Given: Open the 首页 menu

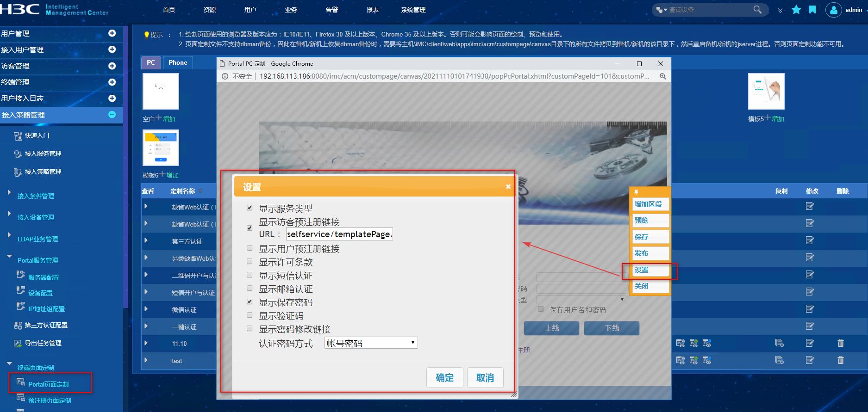Looking at the screenshot, I should tap(169, 10).
